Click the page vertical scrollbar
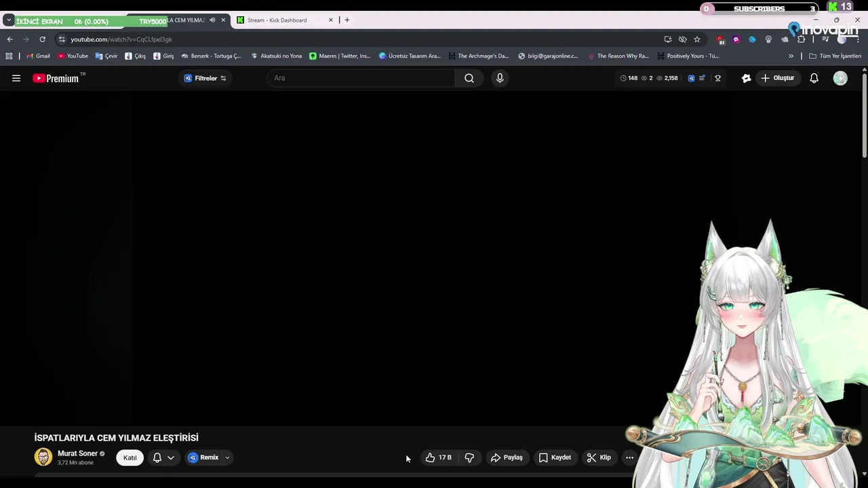The image size is (868, 488). click(x=864, y=115)
